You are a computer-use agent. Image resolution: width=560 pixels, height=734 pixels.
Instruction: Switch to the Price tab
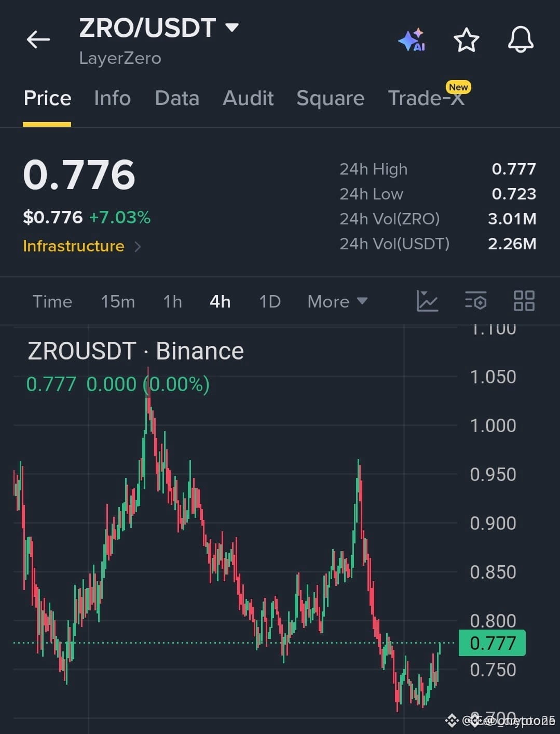(x=47, y=98)
